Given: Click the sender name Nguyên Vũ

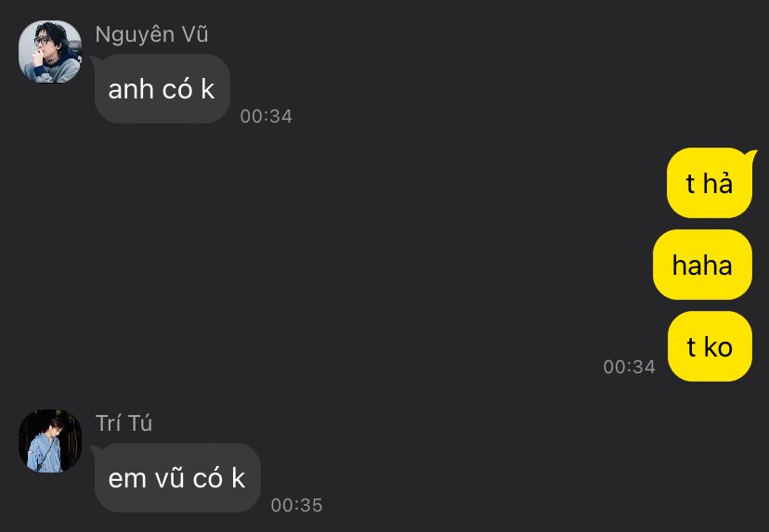Looking at the screenshot, I should (x=151, y=34).
